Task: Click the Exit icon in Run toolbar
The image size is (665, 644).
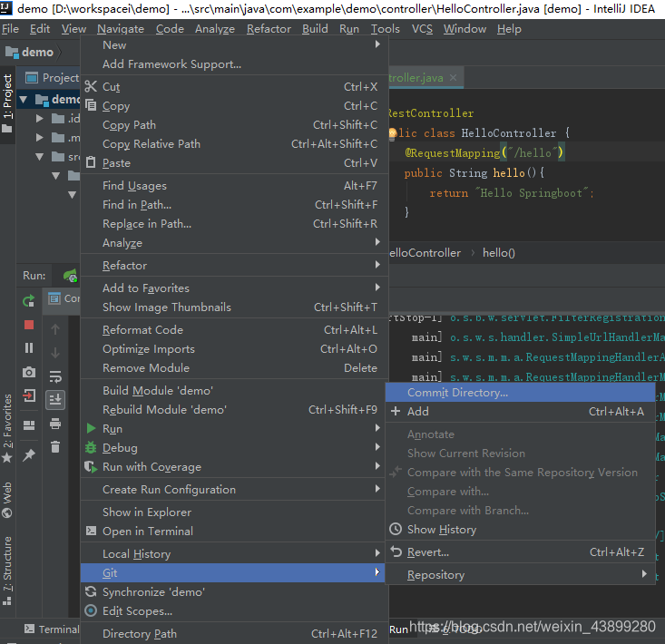Action: point(29,395)
